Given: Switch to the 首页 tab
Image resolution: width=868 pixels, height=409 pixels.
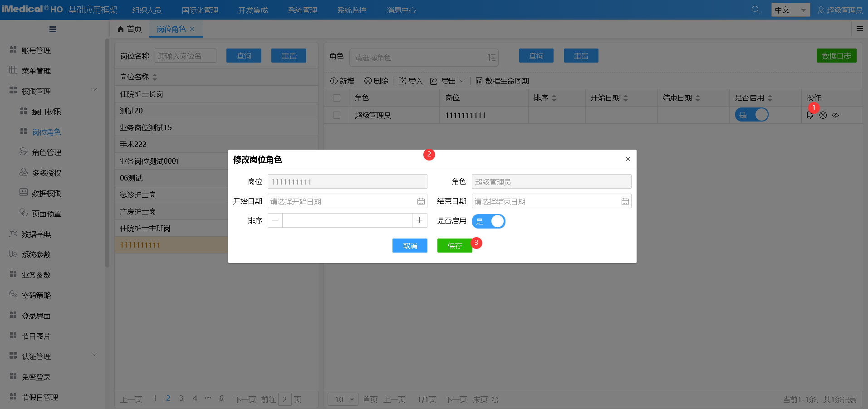Looking at the screenshot, I should tap(130, 29).
